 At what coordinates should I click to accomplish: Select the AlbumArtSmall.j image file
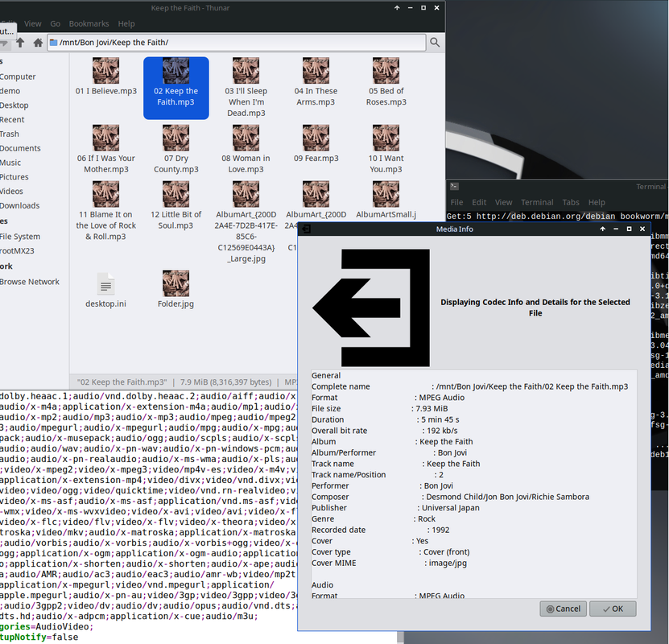click(386, 200)
